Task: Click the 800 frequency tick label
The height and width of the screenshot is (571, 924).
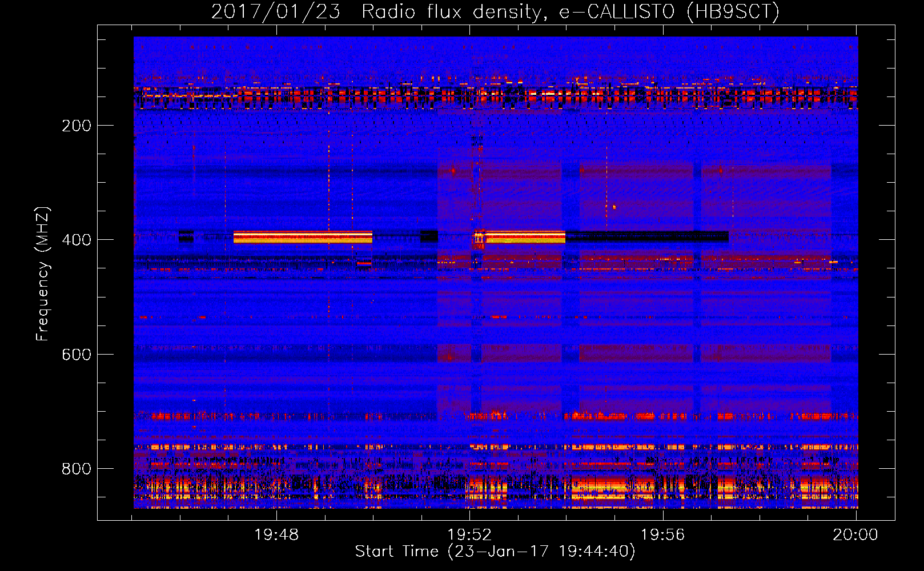Action: pos(77,469)
